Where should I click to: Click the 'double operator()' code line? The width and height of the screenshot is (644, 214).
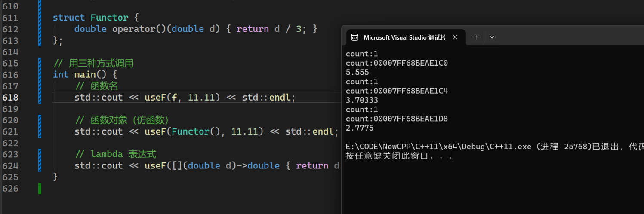[195, 29]
